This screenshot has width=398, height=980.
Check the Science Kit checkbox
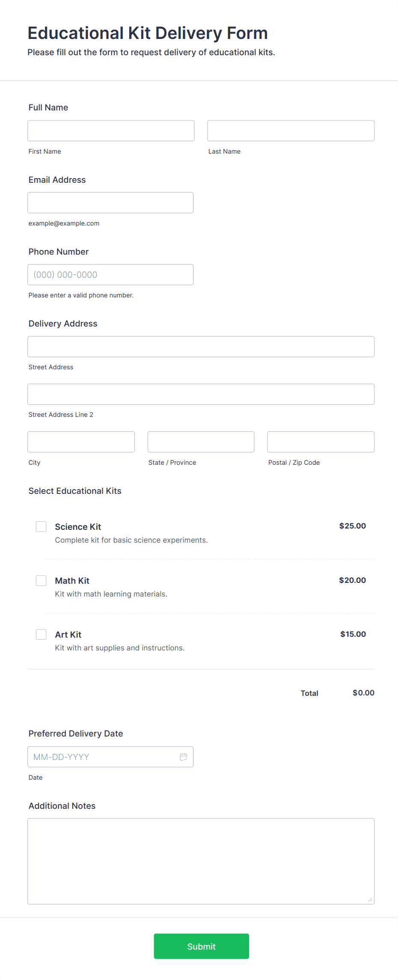[41, 526]
